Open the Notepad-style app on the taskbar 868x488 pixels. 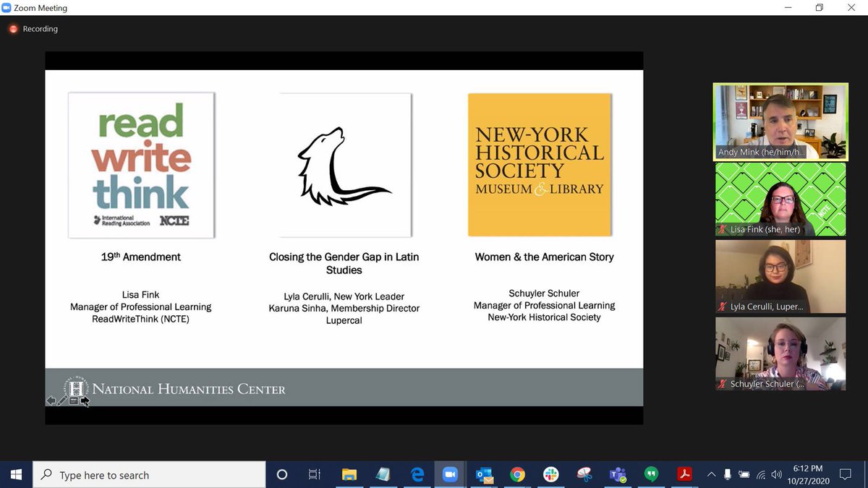383,475
